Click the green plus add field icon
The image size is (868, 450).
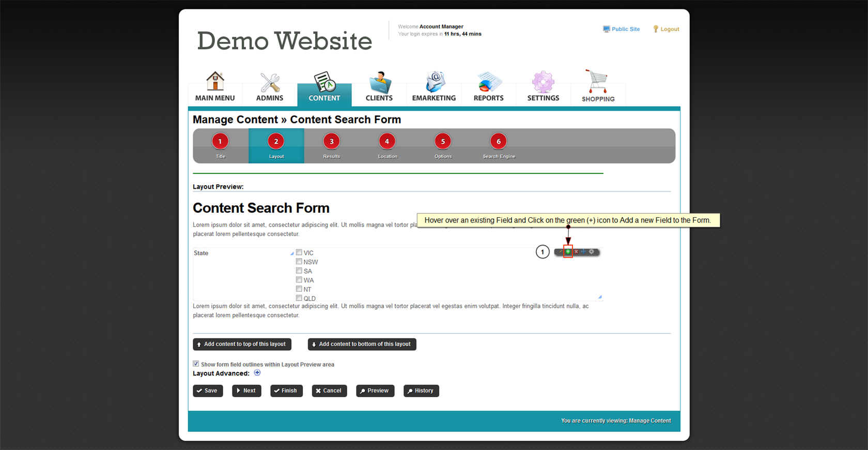(568, 252)
